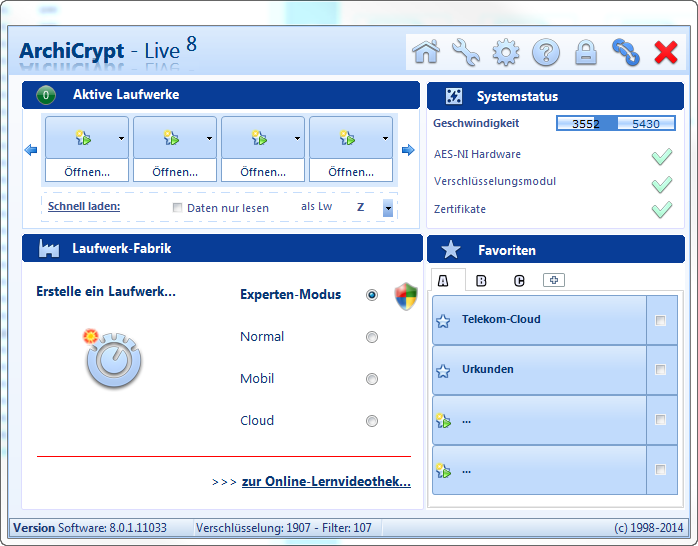The width and height of the screenshot is (698, 546).
Task: Enable Daten nur lesen checkbox
Action: tap(177, 208)
